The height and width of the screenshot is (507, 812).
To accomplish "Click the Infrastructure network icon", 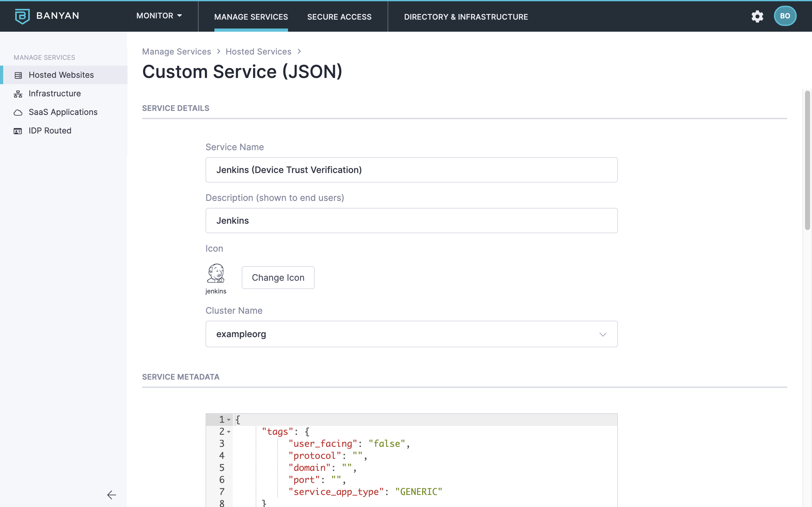I will click(18, 94).
